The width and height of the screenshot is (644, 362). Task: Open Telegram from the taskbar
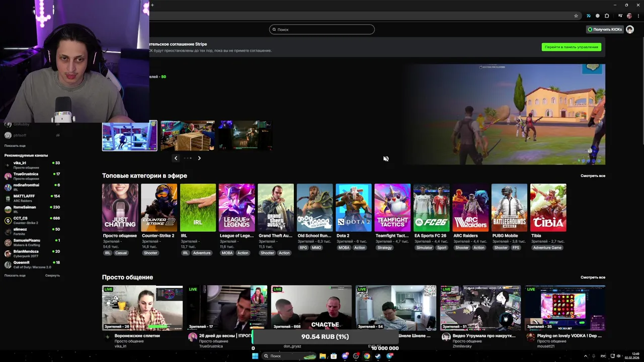pyautogui.click(x=389, y=356)
